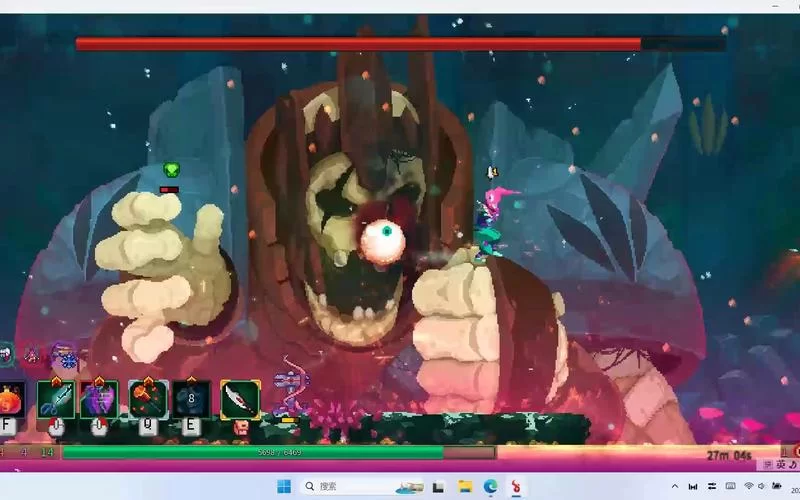
Task: Click the health value 5698 / 6469
Action: tap(279, 453)
